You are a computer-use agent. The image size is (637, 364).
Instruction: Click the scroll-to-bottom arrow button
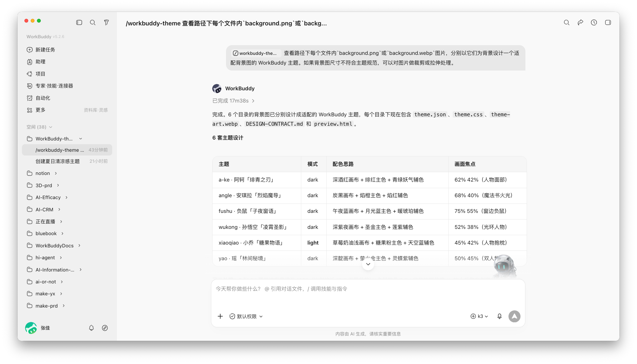click(368, 264)
